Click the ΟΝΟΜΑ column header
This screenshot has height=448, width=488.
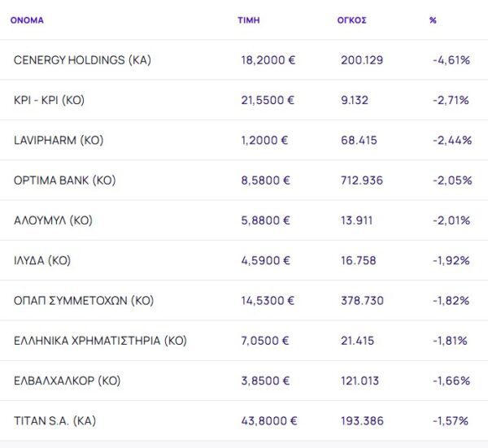tap(27, 20)
